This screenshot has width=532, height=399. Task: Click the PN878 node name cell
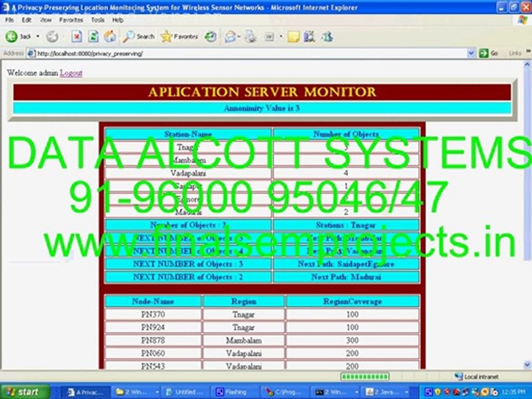point(153,340)
